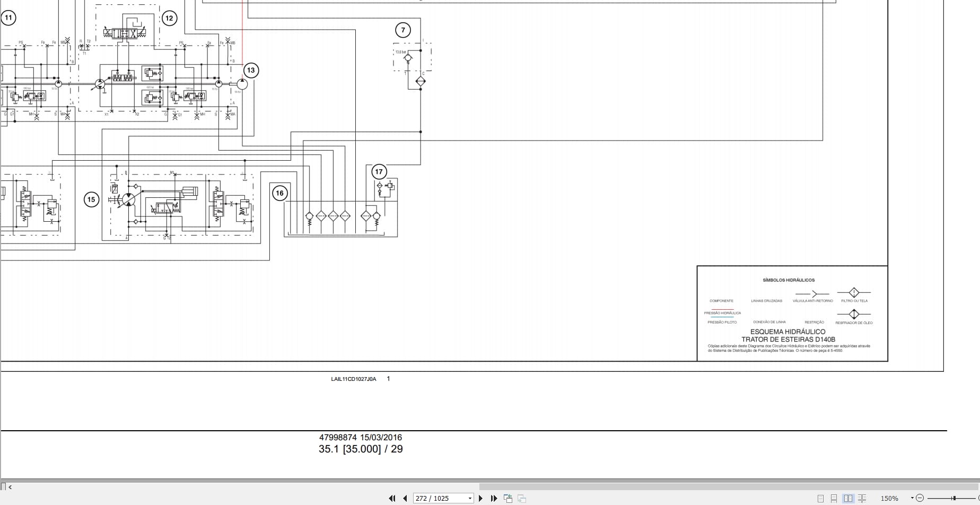Click the ESQUEMA HIDRÁULICO title text
The image size is (980, 505).
click(x=788, y=332)
